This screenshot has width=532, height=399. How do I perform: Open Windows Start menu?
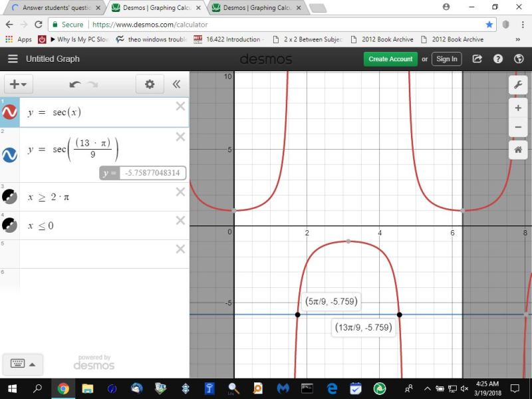(12, 388)
